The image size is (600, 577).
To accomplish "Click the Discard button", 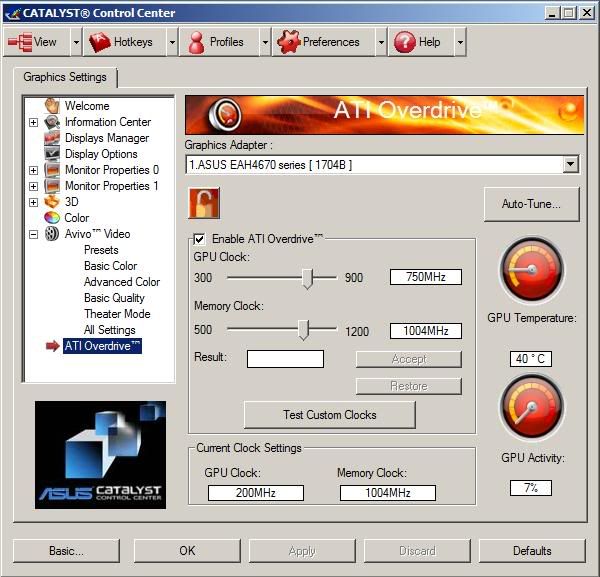I will pos(417,551).
